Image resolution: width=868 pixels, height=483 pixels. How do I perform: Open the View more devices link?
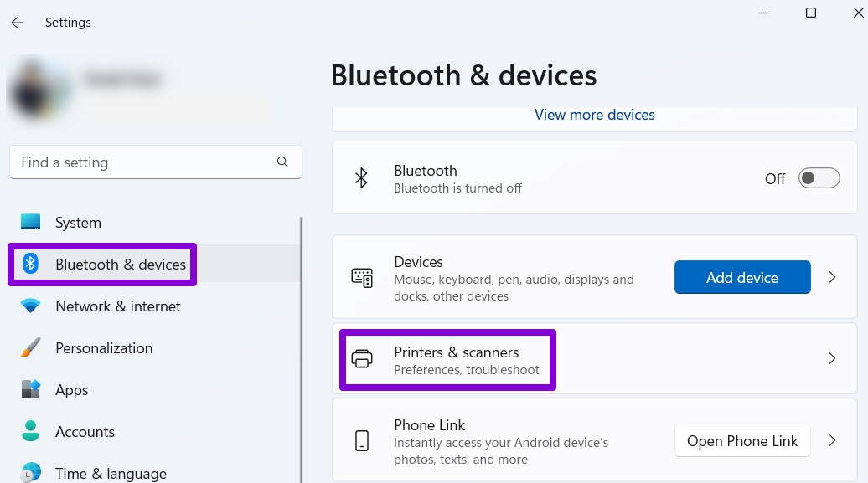[595, 115]
